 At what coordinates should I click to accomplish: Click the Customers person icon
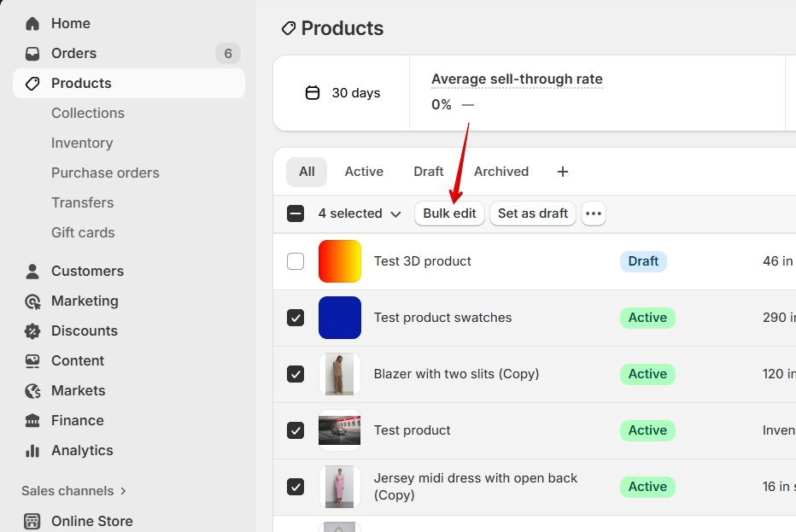(x=32, y=271)
